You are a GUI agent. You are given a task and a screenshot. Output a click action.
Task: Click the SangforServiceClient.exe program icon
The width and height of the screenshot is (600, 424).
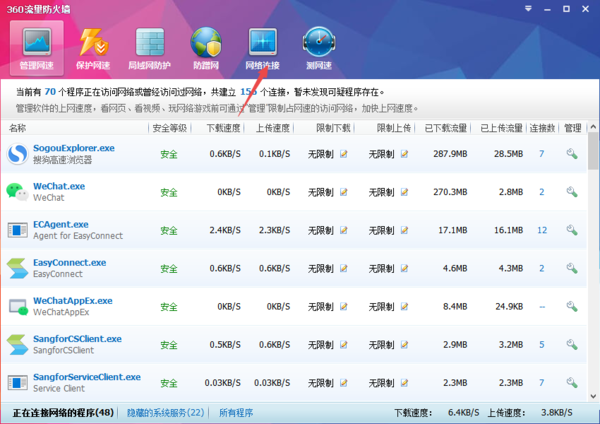(x=17, y=383)
